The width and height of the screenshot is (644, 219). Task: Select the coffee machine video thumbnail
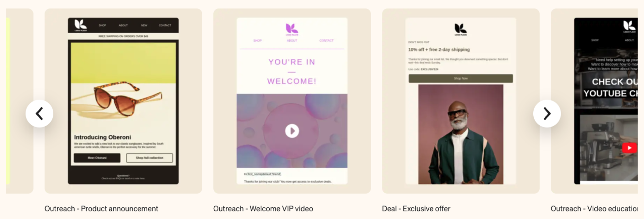[x=609, y=148]
